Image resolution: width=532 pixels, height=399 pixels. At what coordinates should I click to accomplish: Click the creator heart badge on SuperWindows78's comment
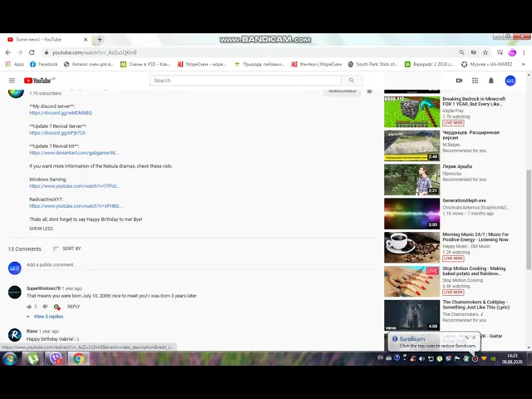click(x=57, y=307)
